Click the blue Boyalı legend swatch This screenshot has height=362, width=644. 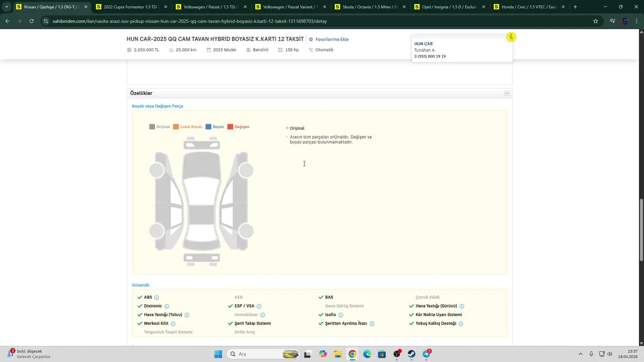208,127
